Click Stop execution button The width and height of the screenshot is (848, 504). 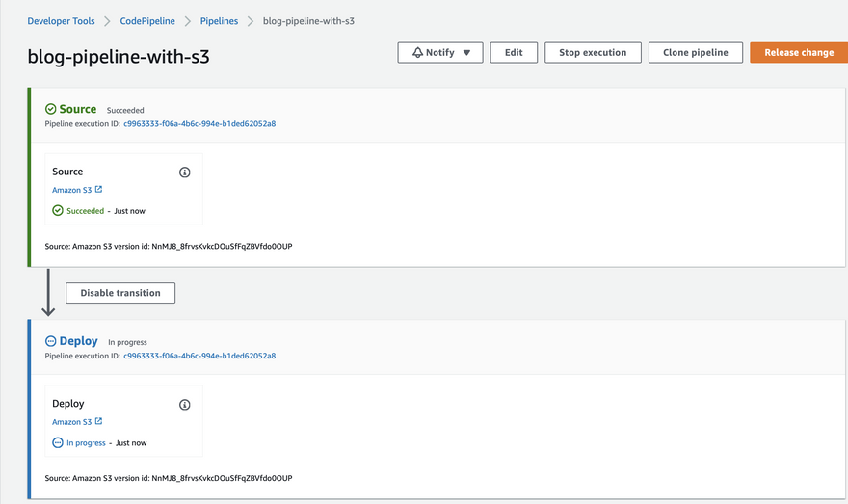593,53
